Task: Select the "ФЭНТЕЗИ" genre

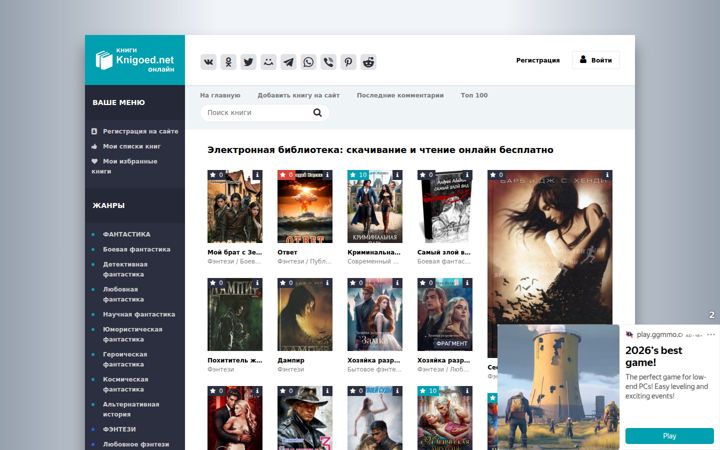Action: (x=119, y=429)
